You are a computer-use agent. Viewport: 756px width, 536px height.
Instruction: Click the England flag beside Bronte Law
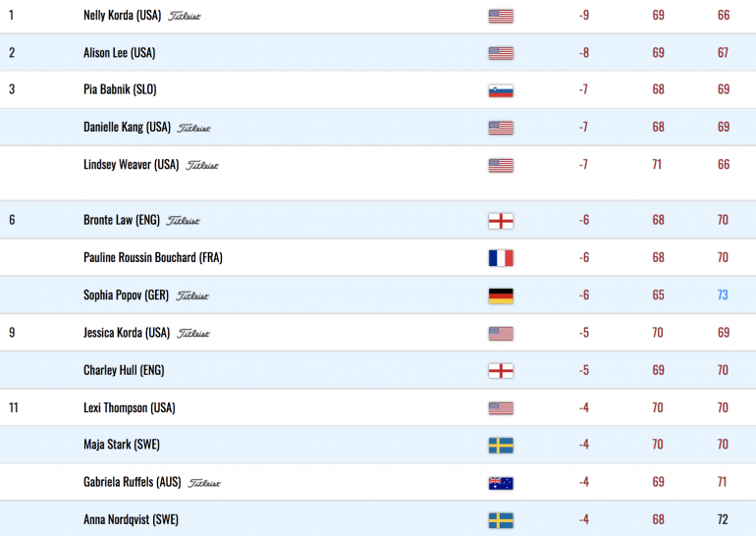(x=501, y=221)
